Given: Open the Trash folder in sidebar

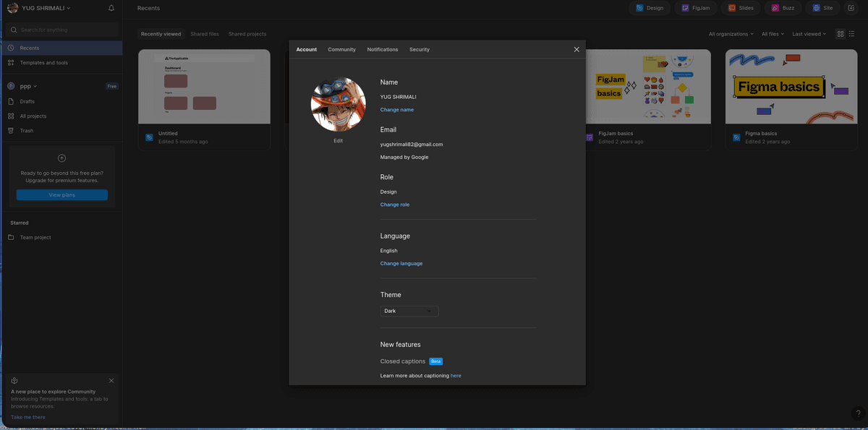Looking at the screenshot, I should pyautogui.click(x=26, y=131).
